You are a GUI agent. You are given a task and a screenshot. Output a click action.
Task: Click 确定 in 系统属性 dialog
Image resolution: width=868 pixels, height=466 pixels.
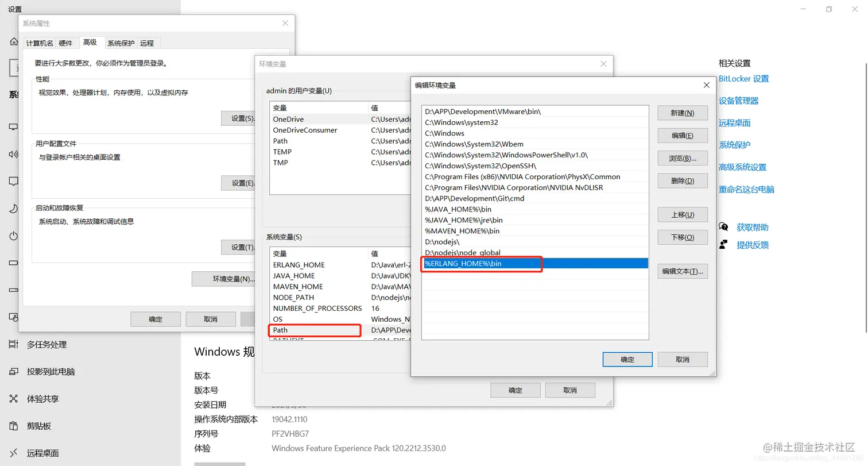(156, 319)
